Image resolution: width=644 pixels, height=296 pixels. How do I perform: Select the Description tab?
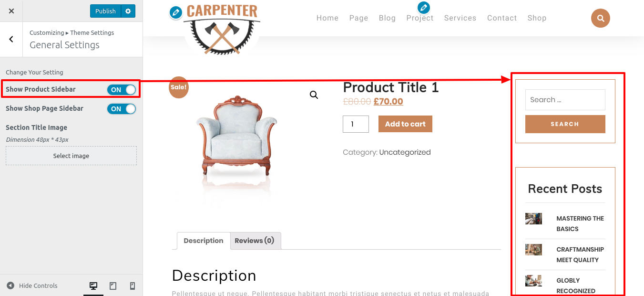point(204,241)
